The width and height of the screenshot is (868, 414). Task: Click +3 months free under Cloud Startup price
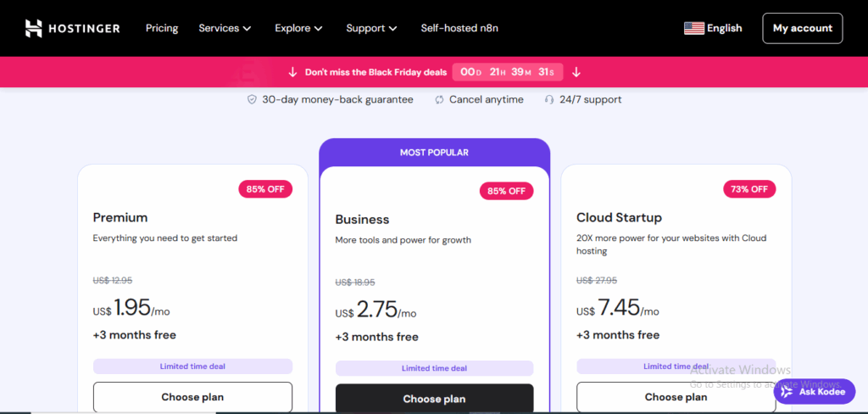[618, 335]
